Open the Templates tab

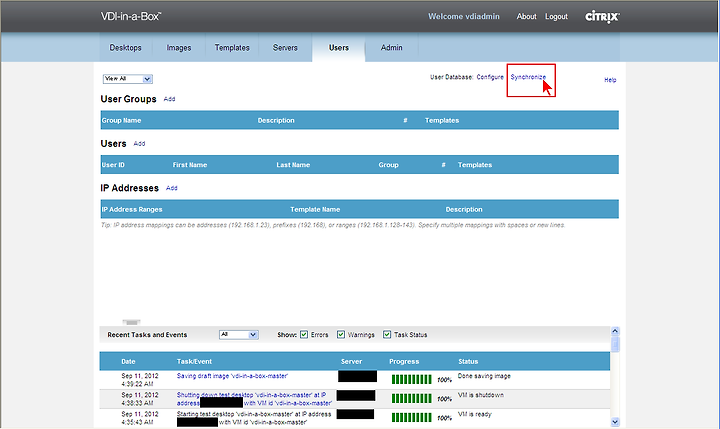[232, 48]
